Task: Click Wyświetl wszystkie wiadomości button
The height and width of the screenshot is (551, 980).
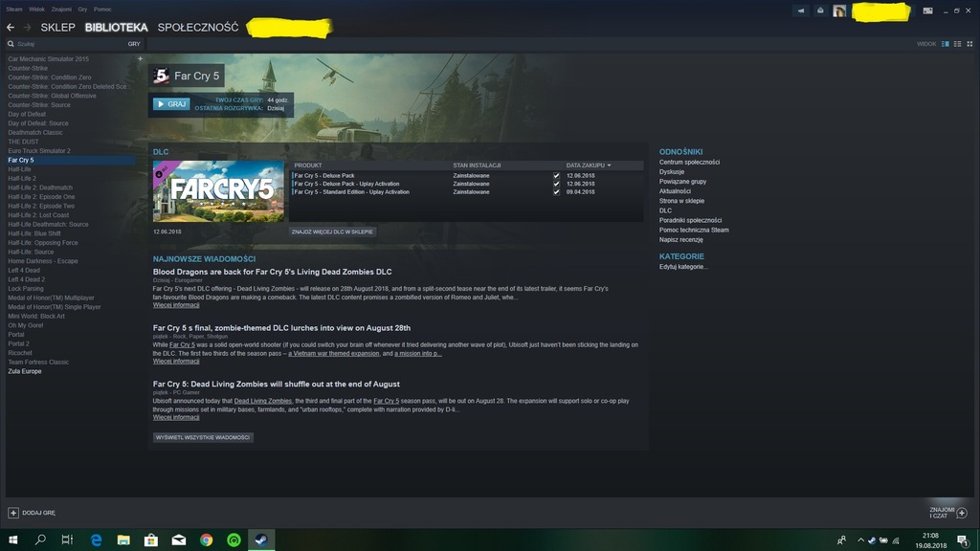Action: (x=203, y=437)
